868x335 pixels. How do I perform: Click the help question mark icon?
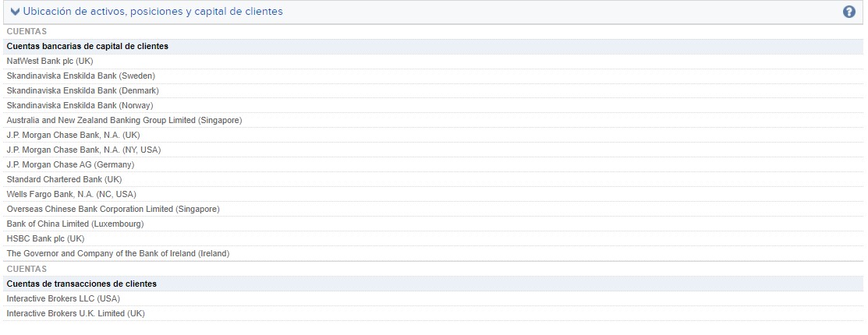(849, 12)
